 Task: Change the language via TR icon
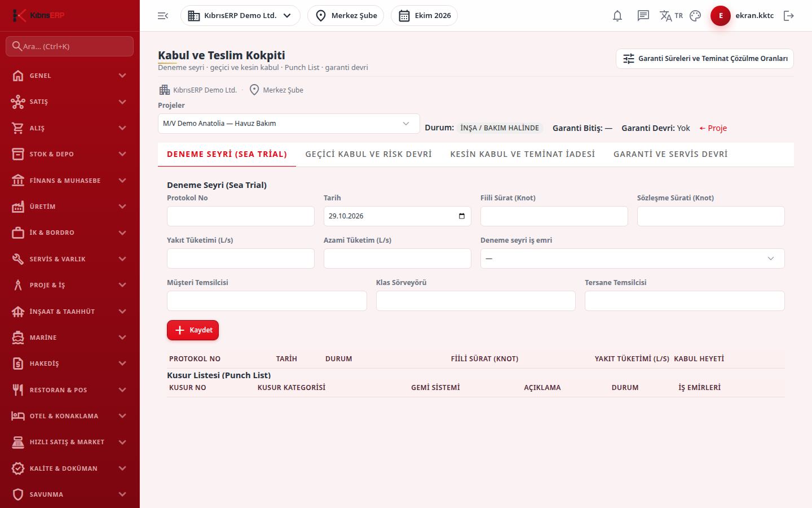pyautogui.click(x=671, y=16)
